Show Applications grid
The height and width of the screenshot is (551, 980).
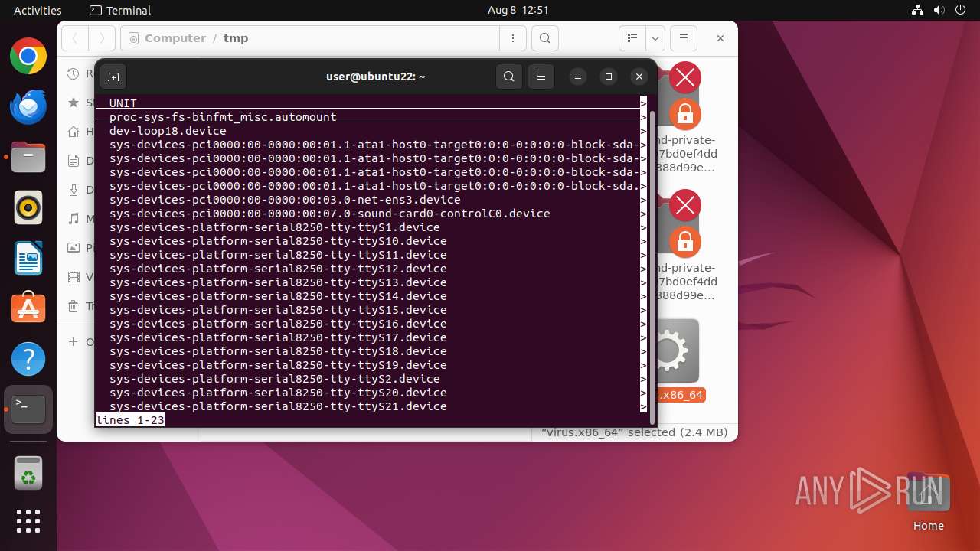pos(28,521)
